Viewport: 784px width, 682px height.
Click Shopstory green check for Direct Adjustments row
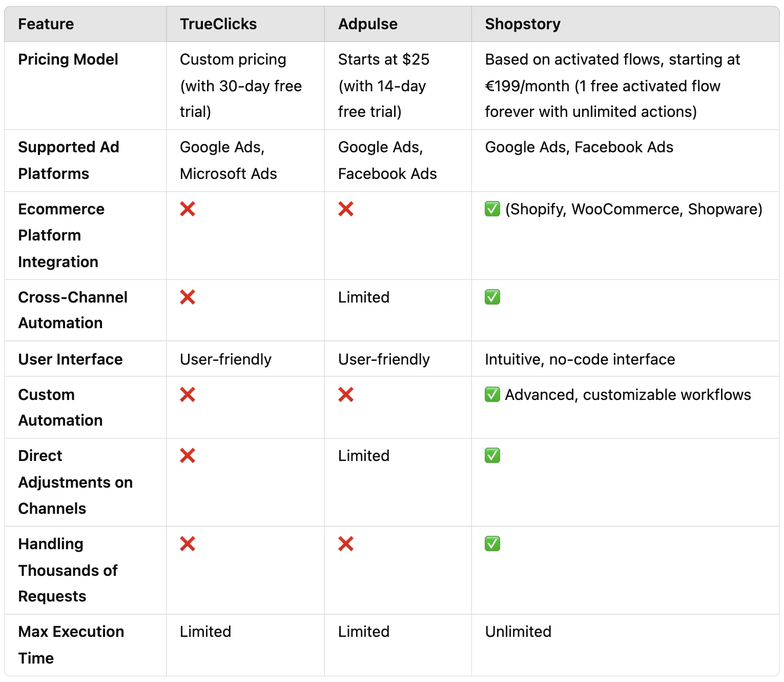click(x=492, y=455)
